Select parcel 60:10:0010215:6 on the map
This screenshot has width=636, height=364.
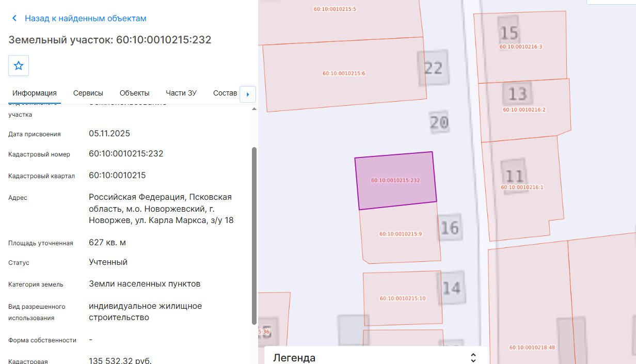344,73
